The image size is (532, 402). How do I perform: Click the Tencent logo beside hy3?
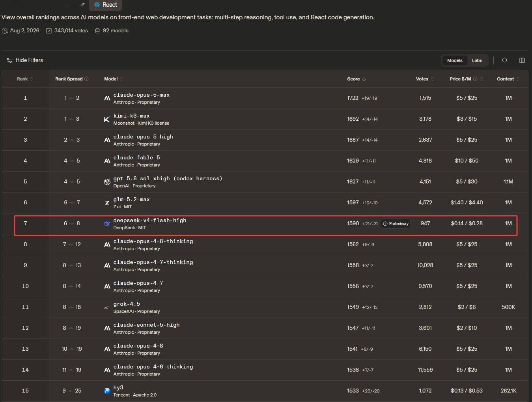pos(107,391)
